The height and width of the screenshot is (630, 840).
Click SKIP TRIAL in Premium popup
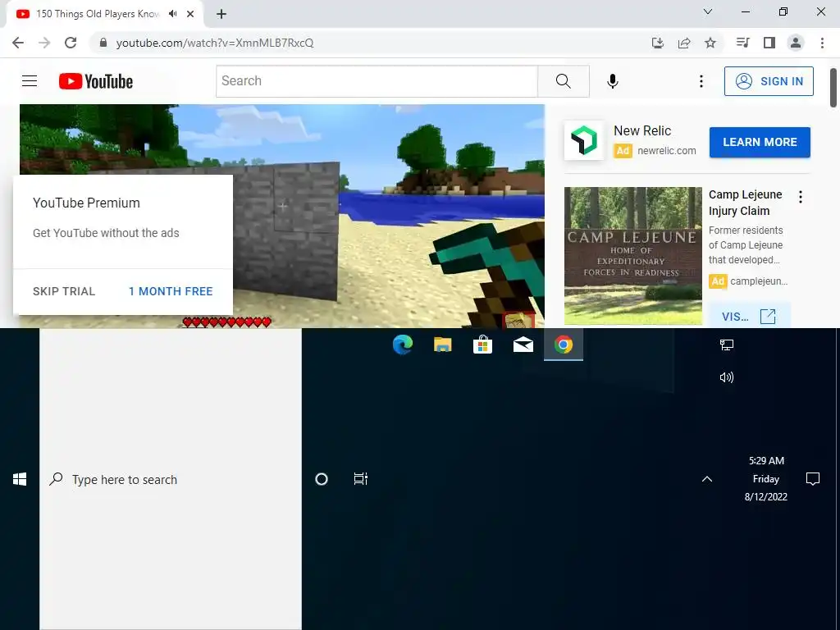pyautogui.click(x=64, y=291)
